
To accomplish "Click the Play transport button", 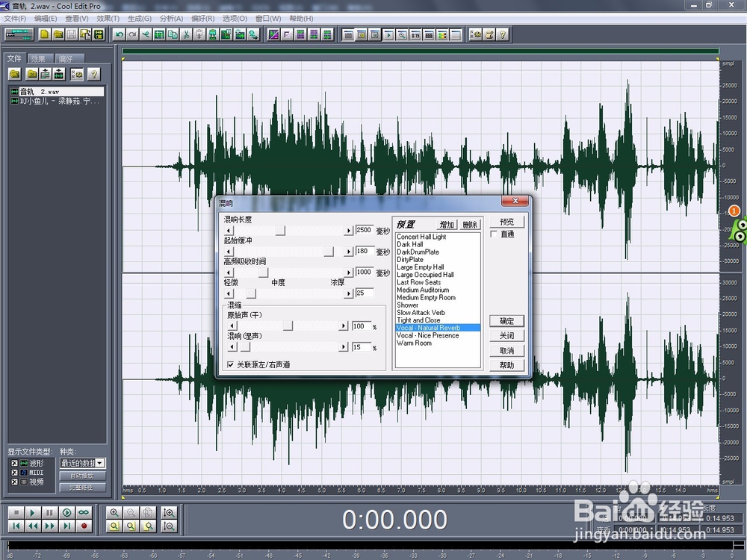I will [x=33, y=512].
